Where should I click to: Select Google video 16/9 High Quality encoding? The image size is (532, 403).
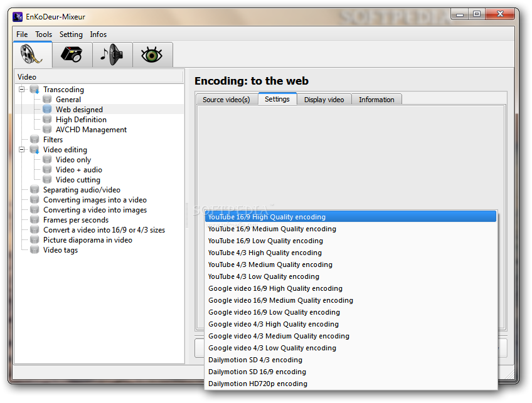tap(351, 288)
